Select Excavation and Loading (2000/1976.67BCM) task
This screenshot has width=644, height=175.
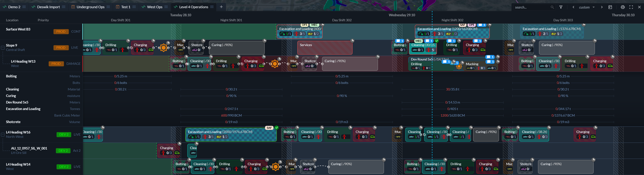click(x=231, y=135)
